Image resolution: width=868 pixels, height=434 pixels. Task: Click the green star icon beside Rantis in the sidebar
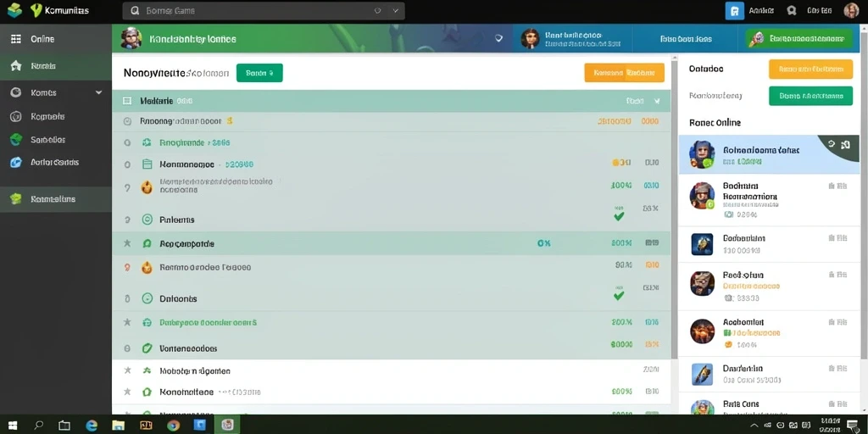(x=16, y=66)
